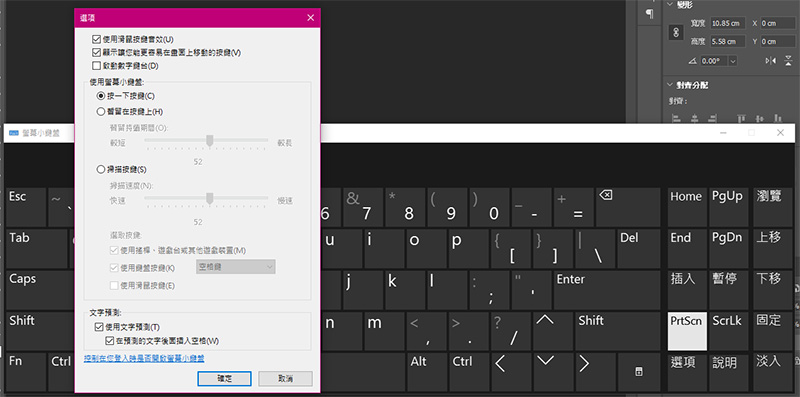Image resolution: width=800 pixels, height=397 pixels.
Task: Select 掃描按鍵(S) radio button
Action: click(101, 169)
